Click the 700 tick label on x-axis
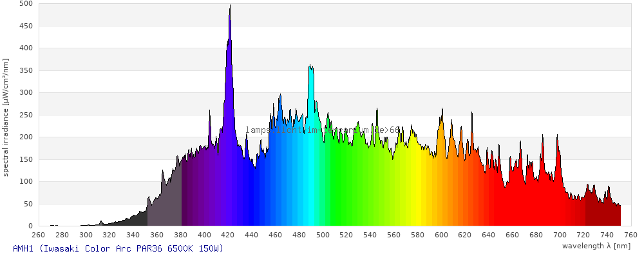 click(x=560, y=235)
